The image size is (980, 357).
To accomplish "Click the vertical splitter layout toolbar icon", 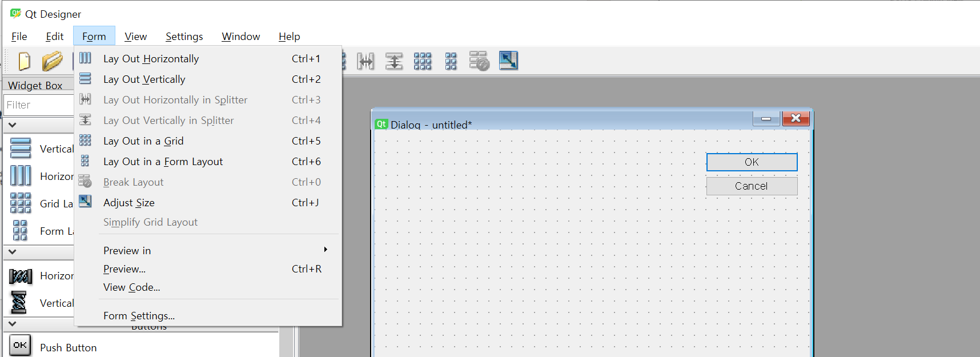I will [x=394, y=61].
